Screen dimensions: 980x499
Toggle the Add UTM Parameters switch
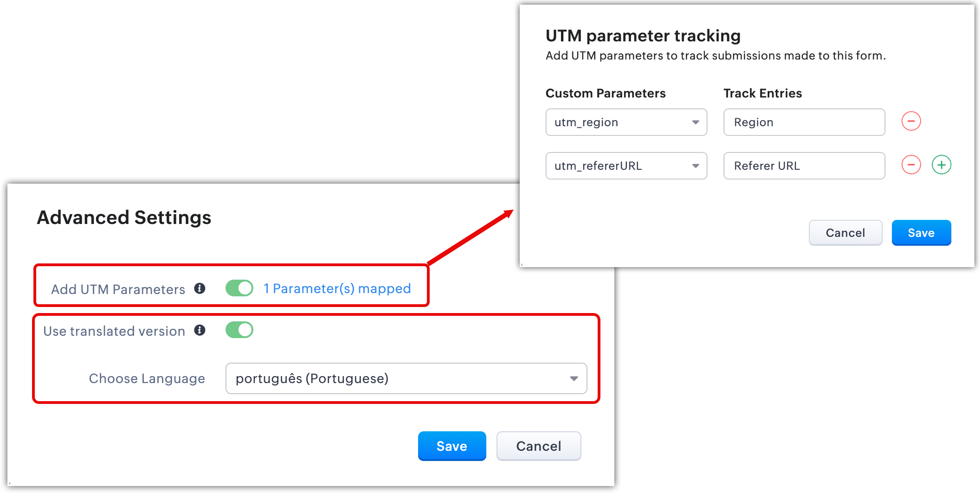pos(239,288)
